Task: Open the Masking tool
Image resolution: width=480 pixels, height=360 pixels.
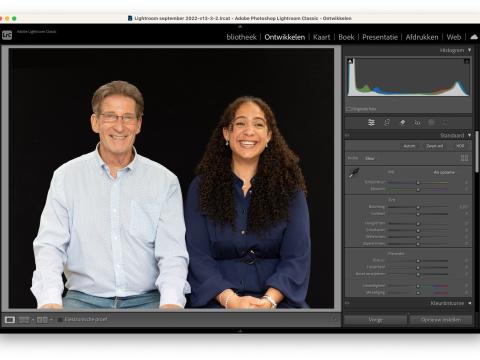Action: point(432,123)
